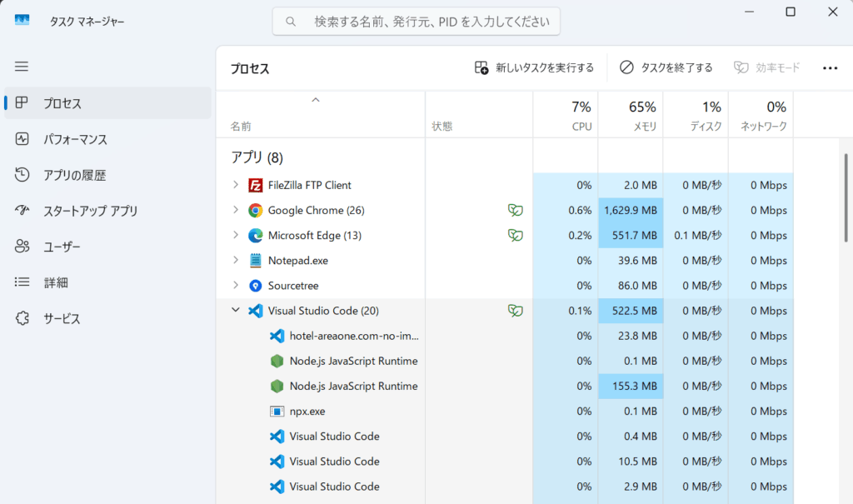Select the Sourcetree process name
Viewport: 853px width, 504px height.
[x=293, y=286]
